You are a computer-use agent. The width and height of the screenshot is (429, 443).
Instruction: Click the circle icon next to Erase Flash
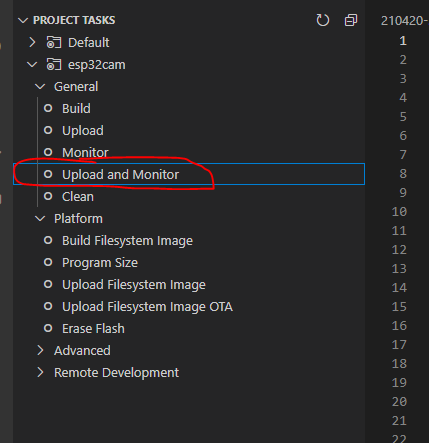(x=48, y=328)
